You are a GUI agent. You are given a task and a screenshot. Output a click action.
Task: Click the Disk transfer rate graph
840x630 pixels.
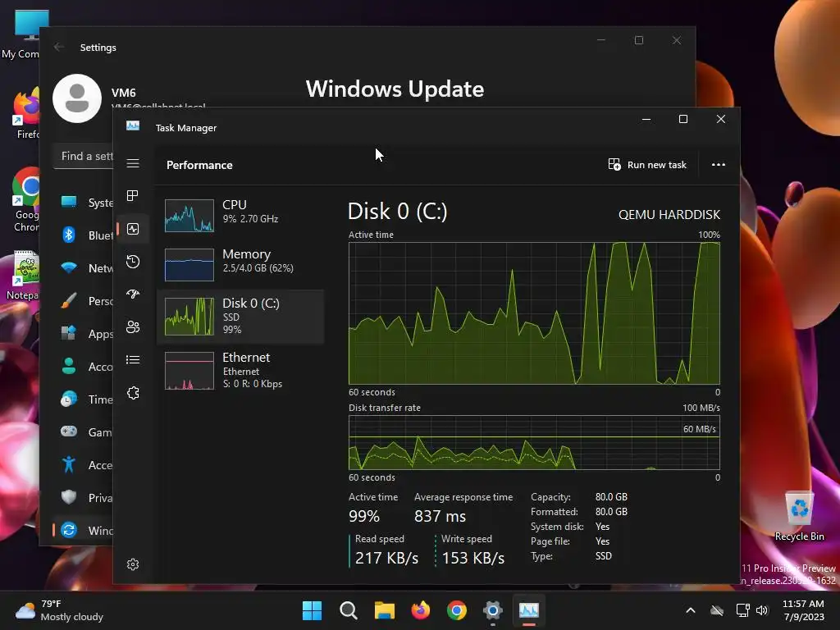tap(534, 442)
